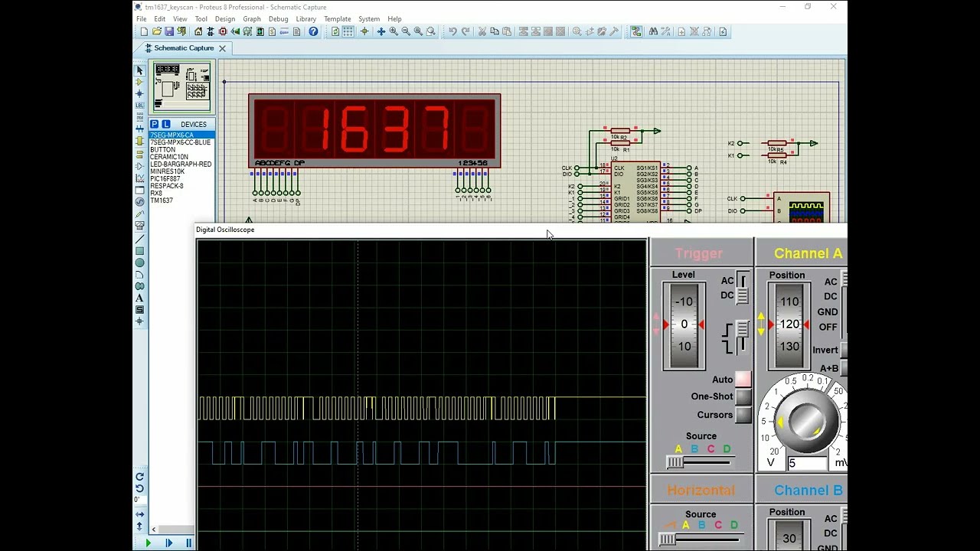
Task: Toggle the oscilloscope One-Shot button
Action: (x=743, y=396)
